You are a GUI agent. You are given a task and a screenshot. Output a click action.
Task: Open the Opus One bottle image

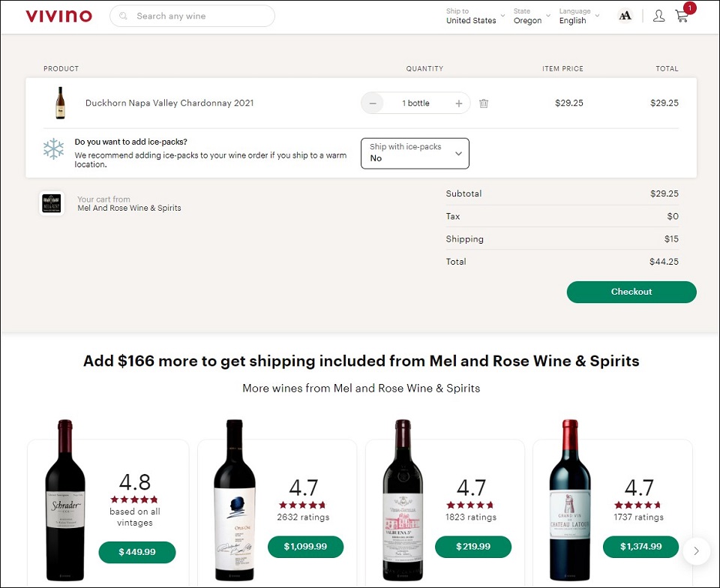click(235, 499)
